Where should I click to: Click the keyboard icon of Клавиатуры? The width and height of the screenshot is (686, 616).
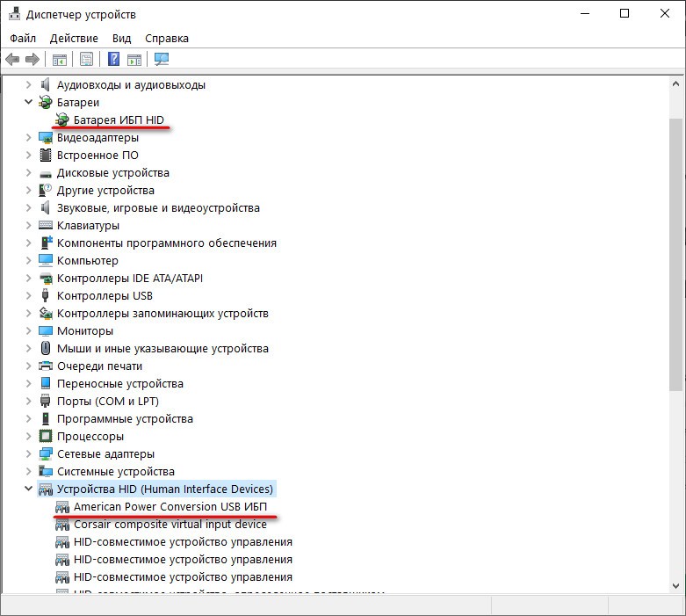pos(46,225)
